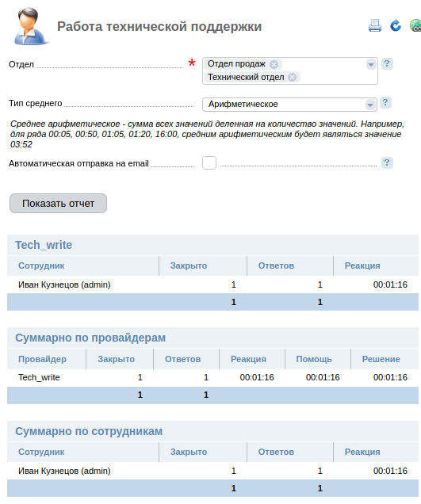This screenshot has height=504, width=421.
Task: Sort providers table by Решение column
Action: 381,359
